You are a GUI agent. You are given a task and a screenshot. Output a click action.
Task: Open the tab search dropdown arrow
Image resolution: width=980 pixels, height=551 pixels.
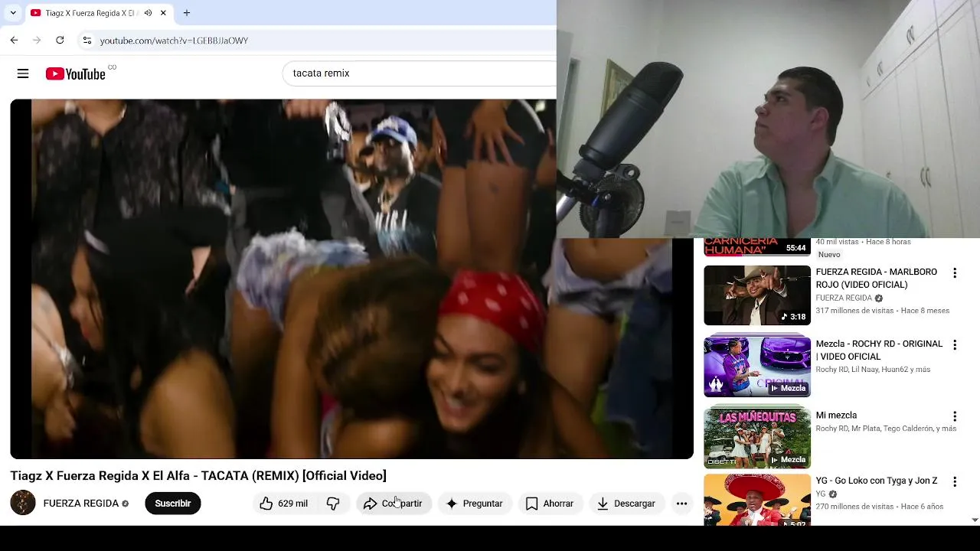point(13,13)
